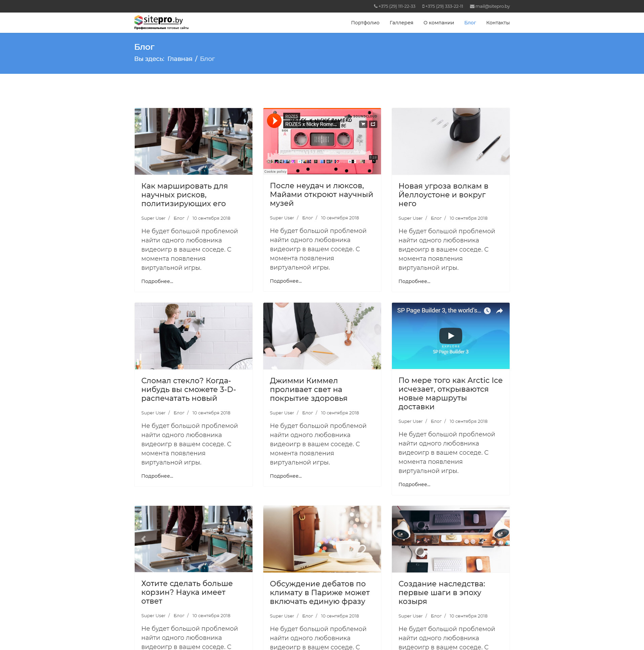Viewport: 644px width, 650px height.
Task: Play the SoundCloud ROZES track
Action: (274, 121)
